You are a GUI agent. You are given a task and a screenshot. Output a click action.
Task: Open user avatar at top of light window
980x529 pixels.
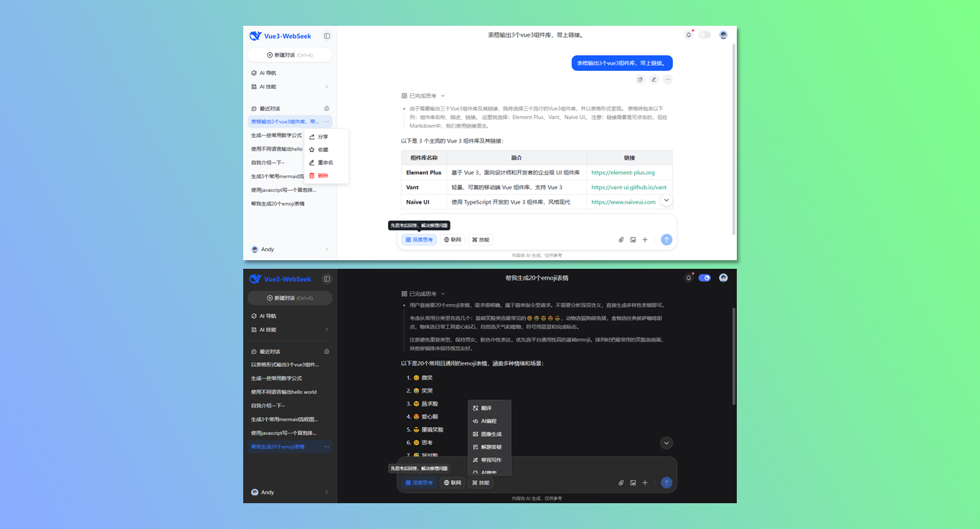[723, 34]
